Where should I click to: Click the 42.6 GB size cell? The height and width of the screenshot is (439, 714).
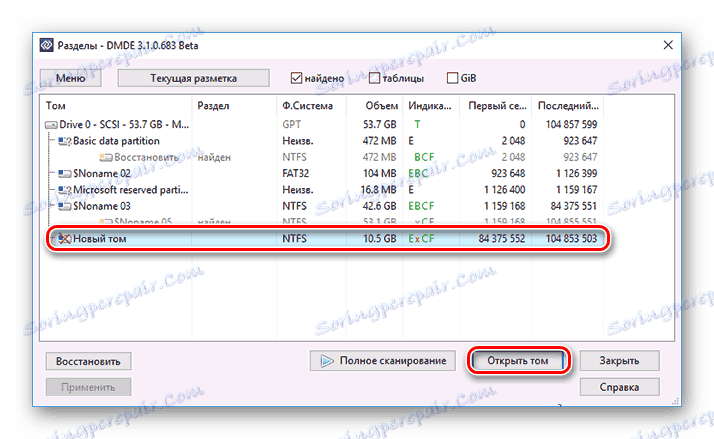point(379,206)
